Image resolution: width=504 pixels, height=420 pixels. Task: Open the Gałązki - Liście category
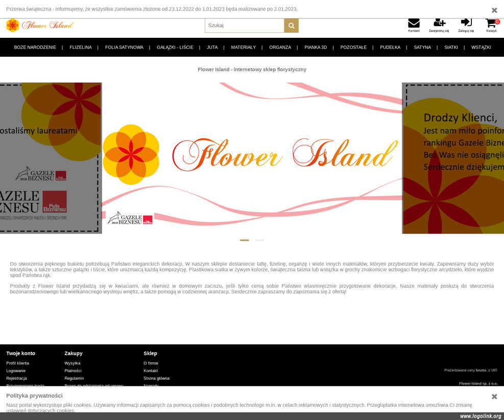tap(175, 48)
